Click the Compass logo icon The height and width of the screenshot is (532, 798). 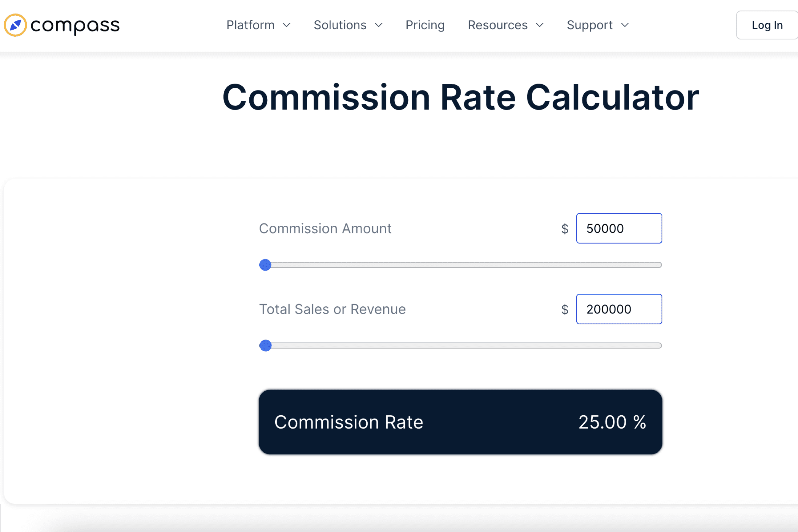pyautogui.click(x=15, y=25)
